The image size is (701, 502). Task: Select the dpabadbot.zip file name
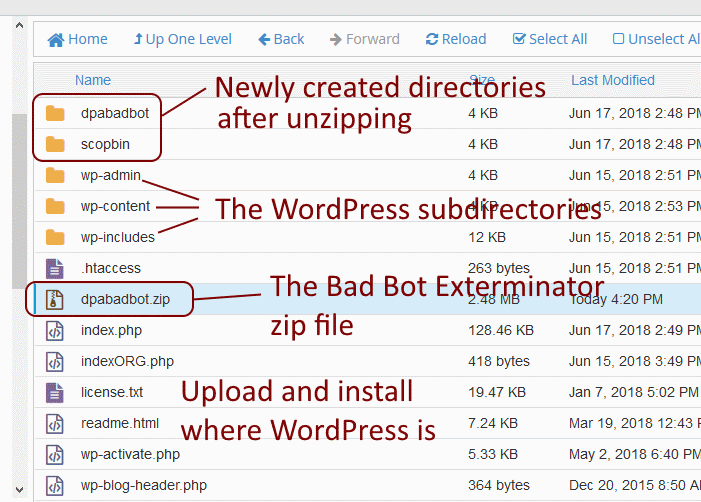point(125,299)
